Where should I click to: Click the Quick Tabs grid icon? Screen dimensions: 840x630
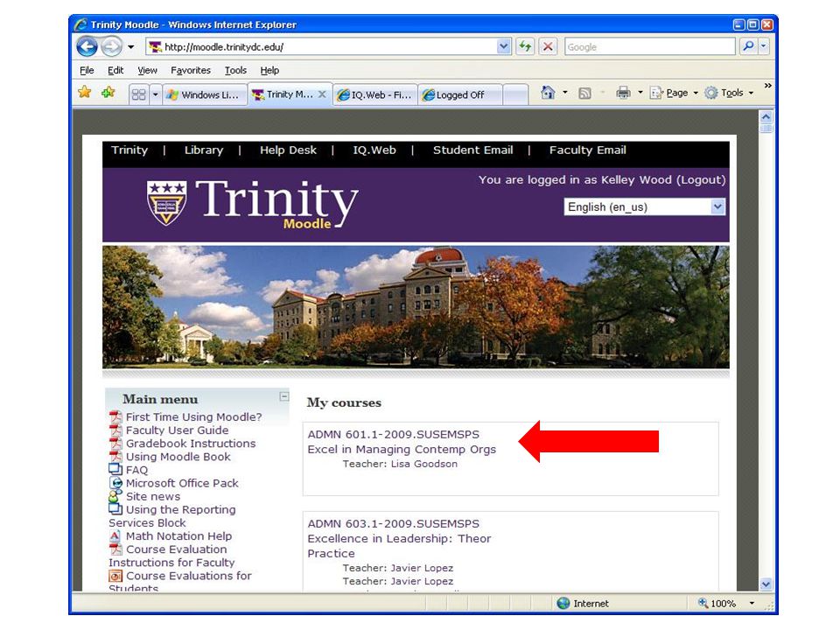(x=139, y=94)
